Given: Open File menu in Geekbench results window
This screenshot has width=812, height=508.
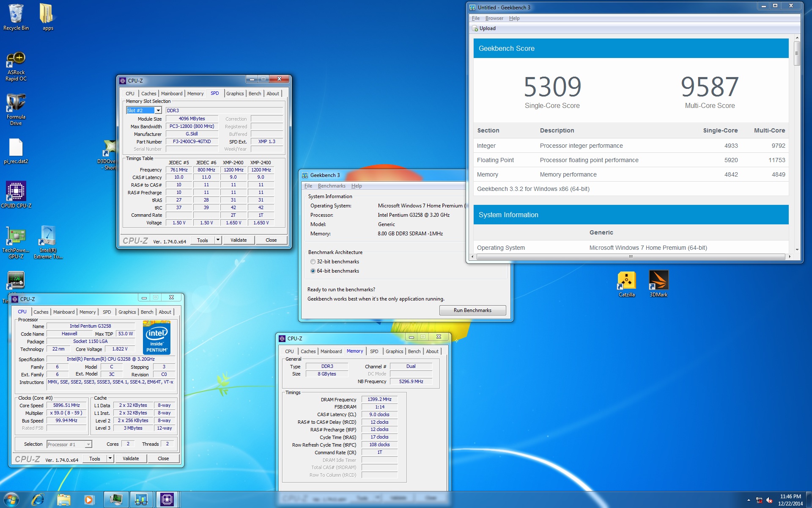Looking at the screenshot, I should pyautogui.click(x=475, y=18).
